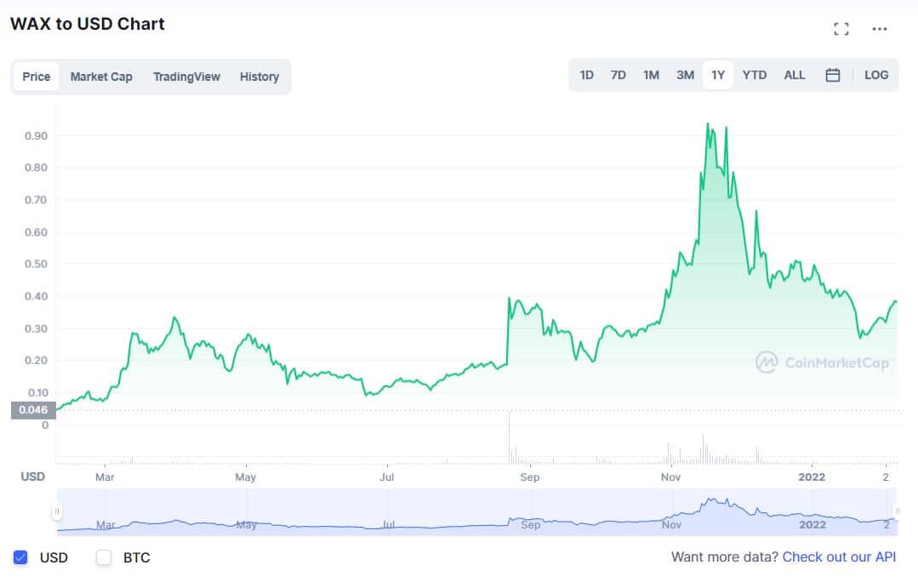Grab the left range navigator handle
The height and width of the screenshot is (588, 918).
(x=57, y=511)
